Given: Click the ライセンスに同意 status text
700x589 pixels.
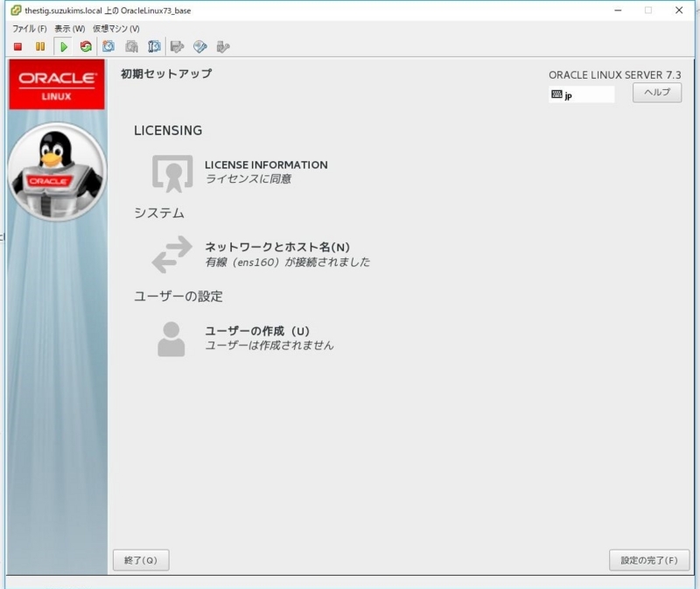Looking at the screenshot, I should tap(248, 179).
